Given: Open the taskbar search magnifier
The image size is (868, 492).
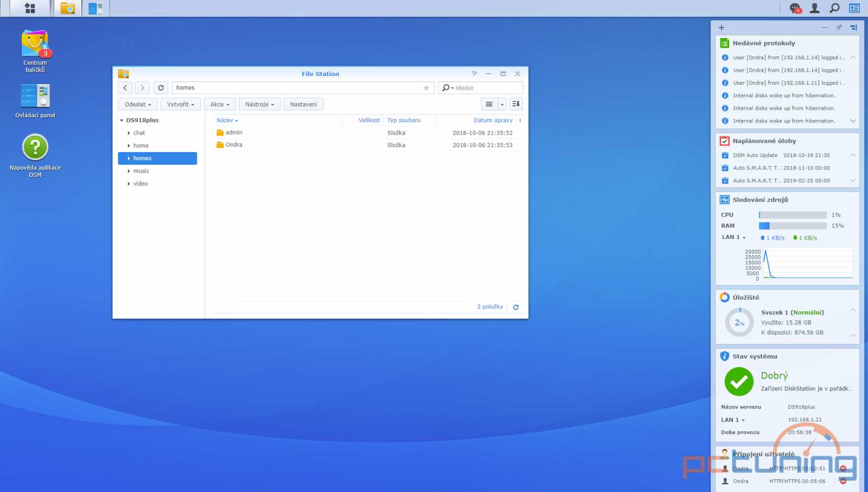Looking at the screenshot, I should pyautogui.click(x=834, y=8).
